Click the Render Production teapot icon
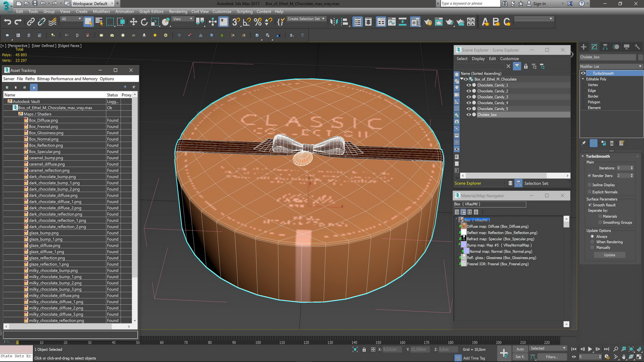The image size is (644, 362). pos(449,22)
